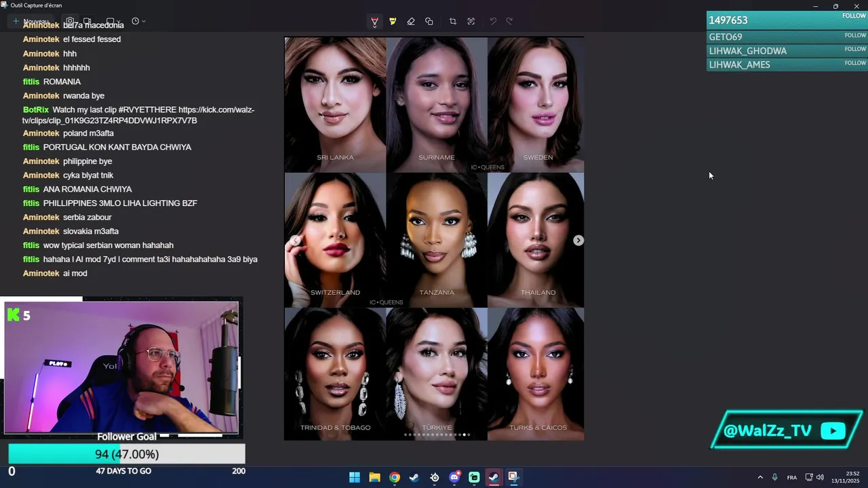Open the kick.com clip link from BotRix
This screenshot has height=488, width=868.
click(138, 115)
